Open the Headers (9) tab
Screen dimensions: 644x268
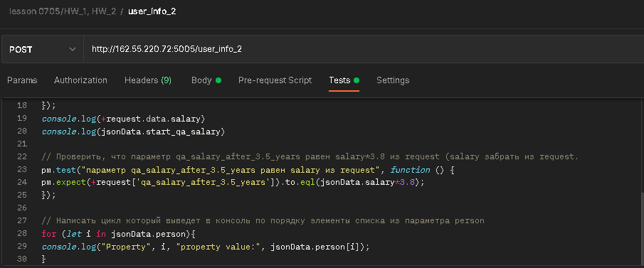pyautogui.click(x=148, y=80)
